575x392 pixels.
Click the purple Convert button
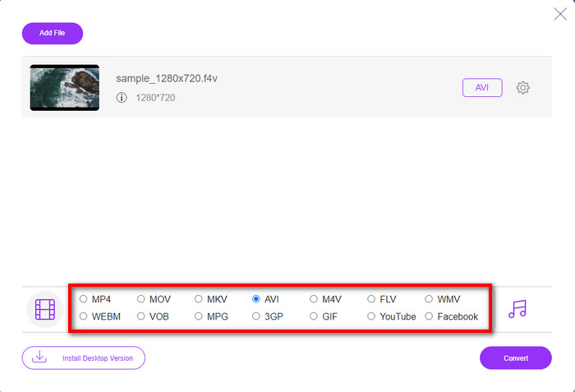[515, 358]
